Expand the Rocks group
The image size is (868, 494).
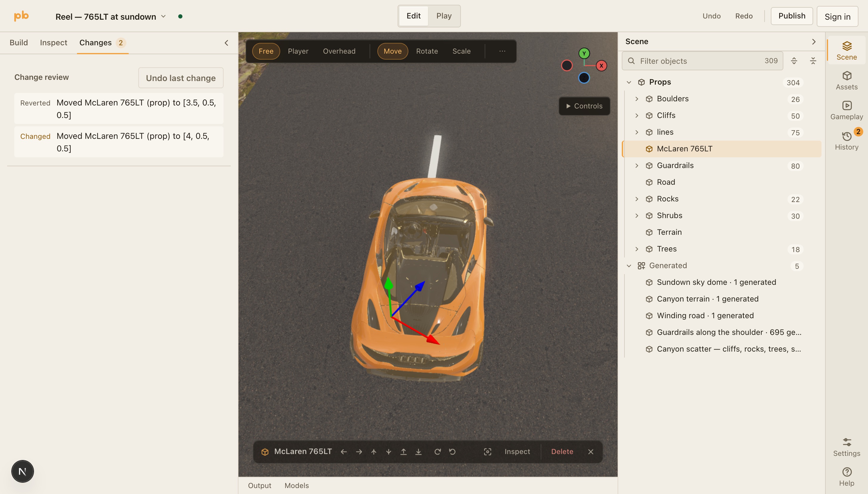click(637, 199)
